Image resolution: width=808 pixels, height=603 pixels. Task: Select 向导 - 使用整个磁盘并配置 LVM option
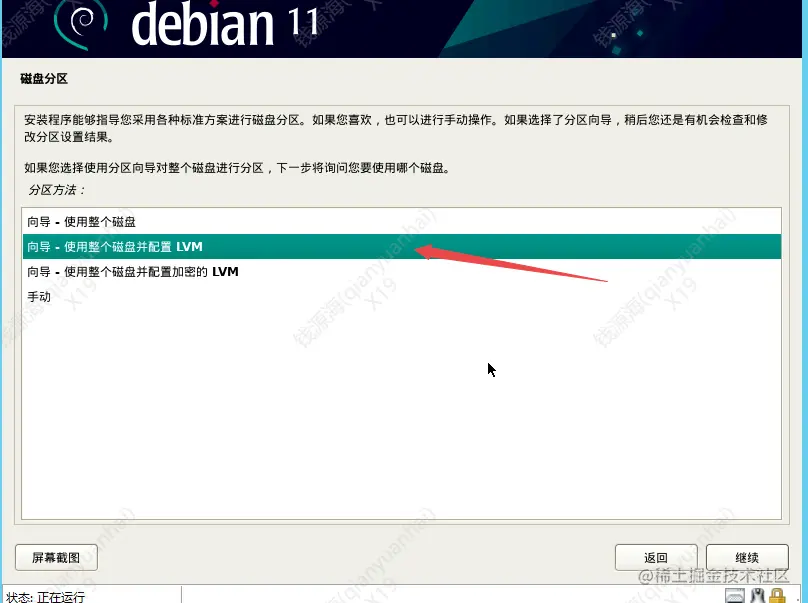[x=401, y=246]
